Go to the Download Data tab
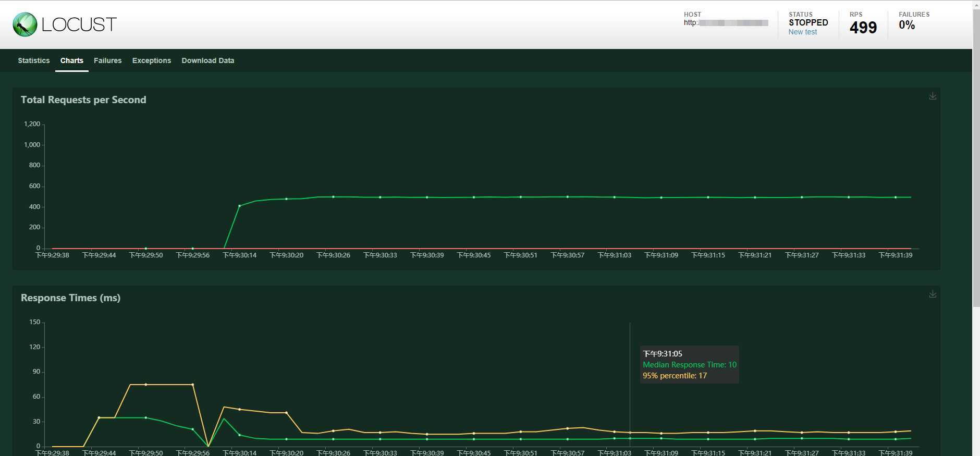980x456 pixels. tap(208, 60)
